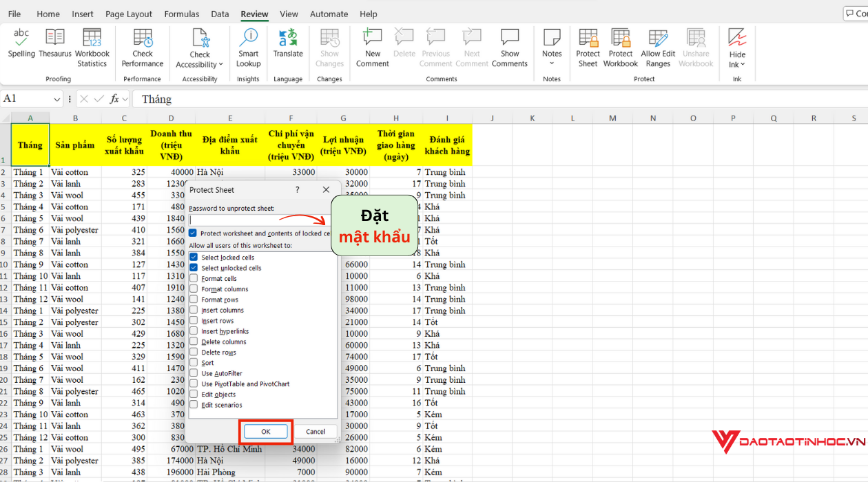Confirm Protect Sheet with OK
Image resolution: width=868 pixels, height=482 pixels.
click(266, 431)
